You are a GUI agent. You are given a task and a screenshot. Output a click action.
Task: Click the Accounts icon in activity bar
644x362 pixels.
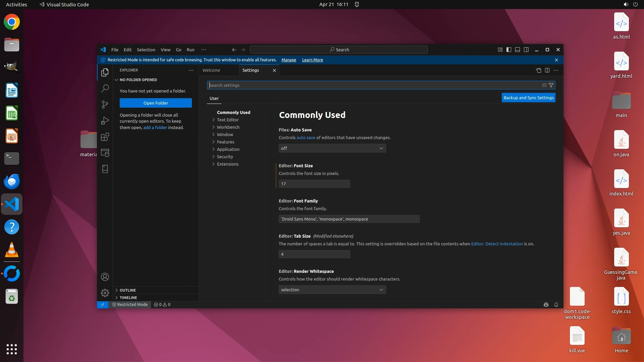click(105, 277)
